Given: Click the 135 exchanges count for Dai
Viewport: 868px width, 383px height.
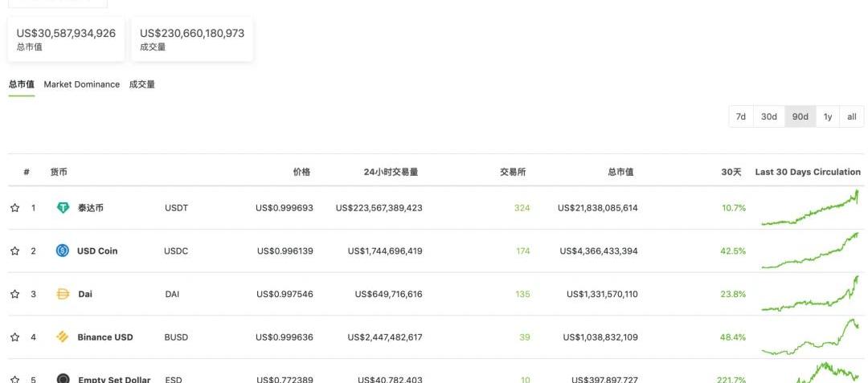Looking at the screenshot, I should (x=522, y=294).
